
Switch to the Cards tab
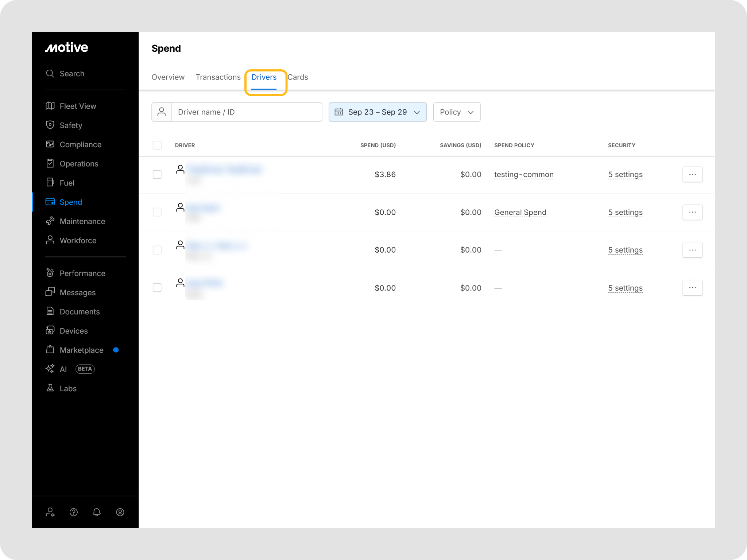pos(298,77)
